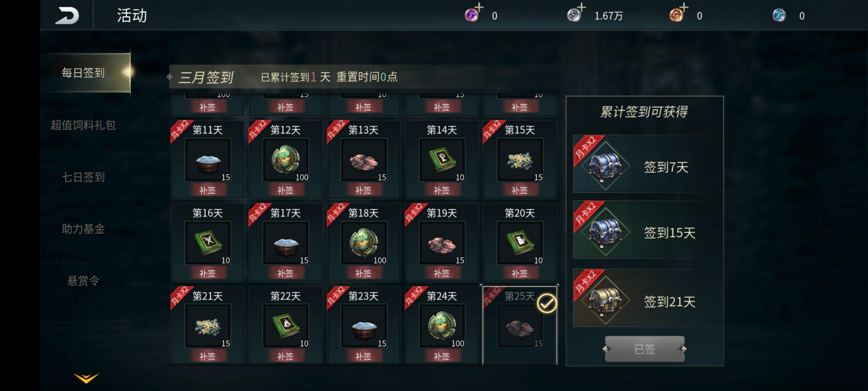Click 补签 button under Day 20

point(520,273)
